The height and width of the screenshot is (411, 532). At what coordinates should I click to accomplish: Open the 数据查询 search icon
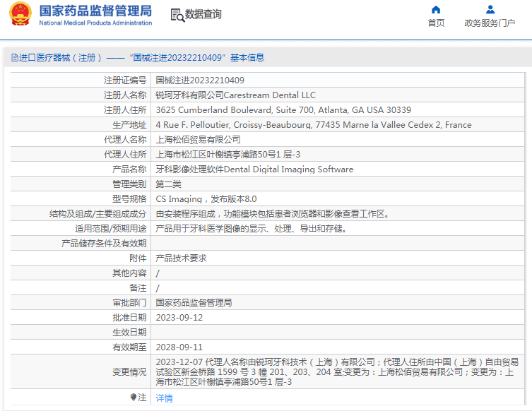(177, 16)
